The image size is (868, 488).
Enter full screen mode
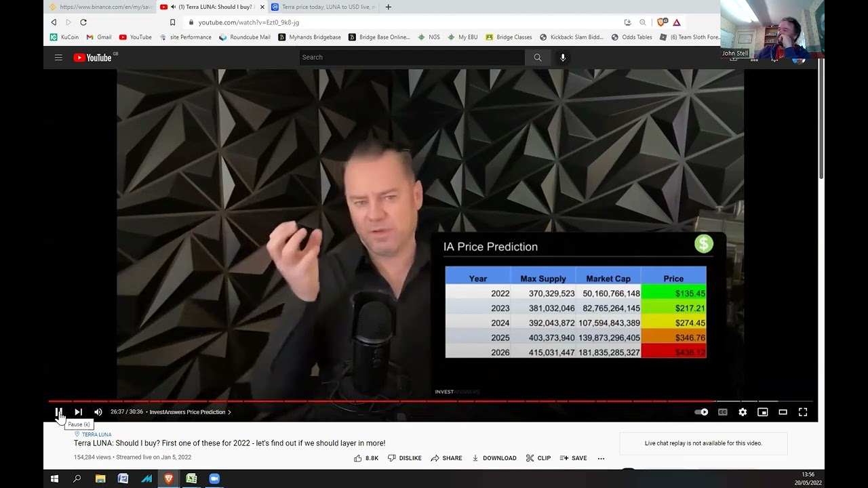click(803, 411)
